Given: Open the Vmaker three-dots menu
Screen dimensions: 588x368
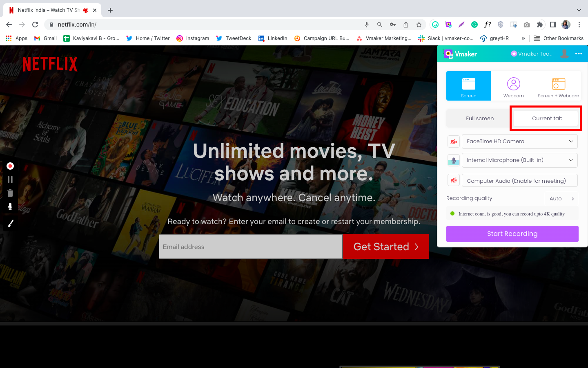Looking at the screenshot, I should [x=579, y=54].
